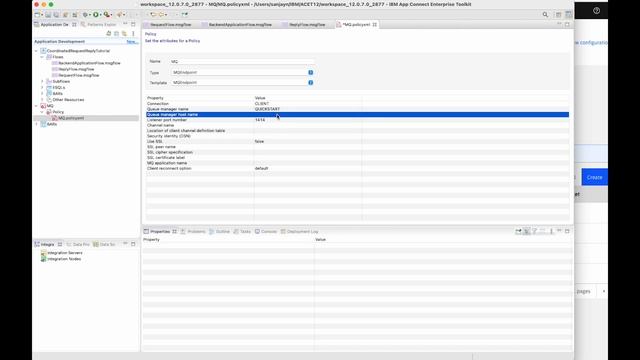Open the Deployment Log tab
Screen dimensions: 640x360
300,231
